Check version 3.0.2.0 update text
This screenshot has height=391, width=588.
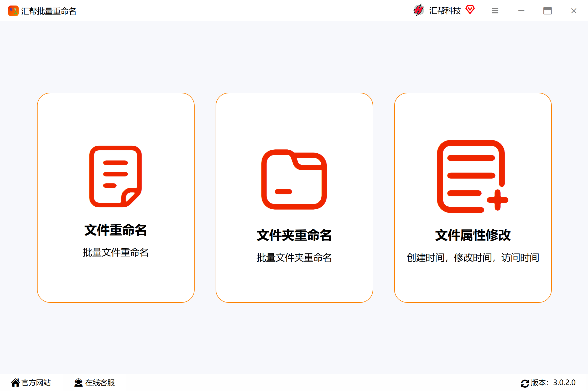coord(553,383)
